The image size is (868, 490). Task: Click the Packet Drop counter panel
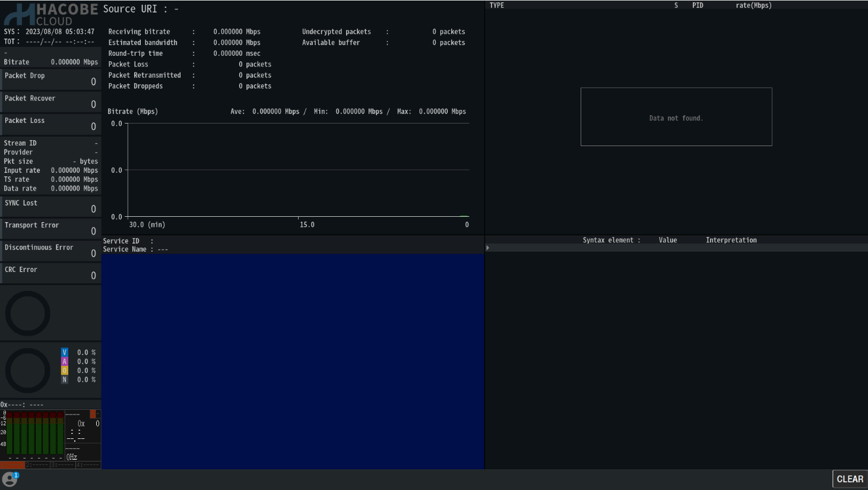(50, 79)
